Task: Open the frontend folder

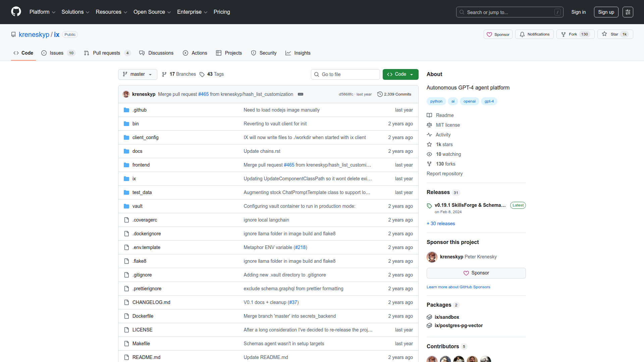Action: coord(141,165)
